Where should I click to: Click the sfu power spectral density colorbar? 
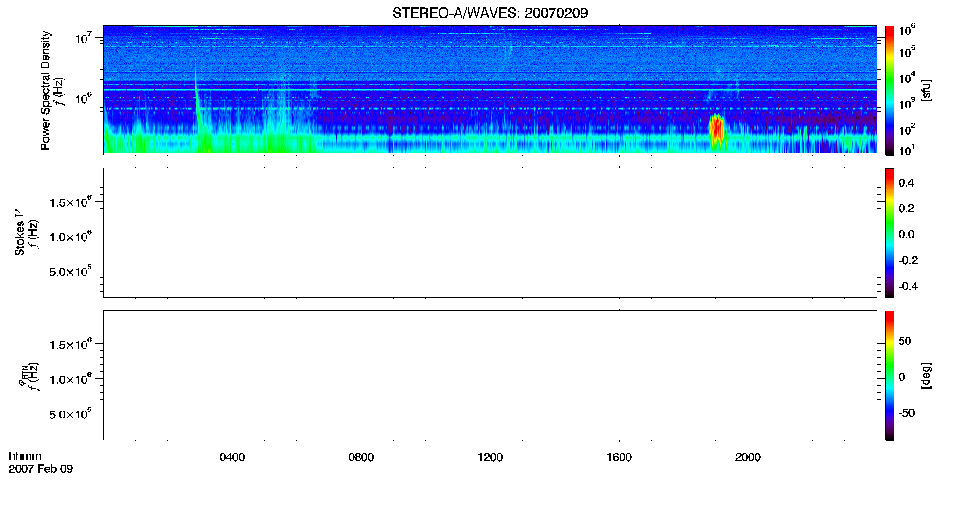point(890,90)
